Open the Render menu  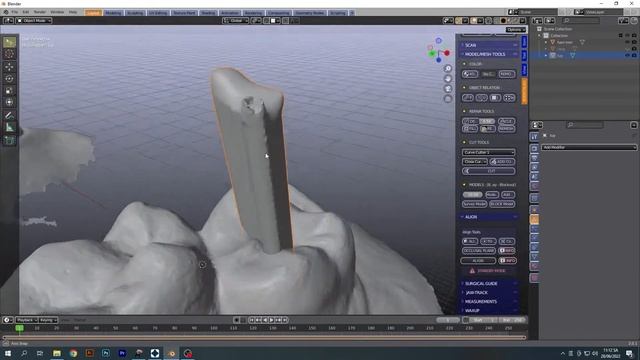[x=40, y=12]
